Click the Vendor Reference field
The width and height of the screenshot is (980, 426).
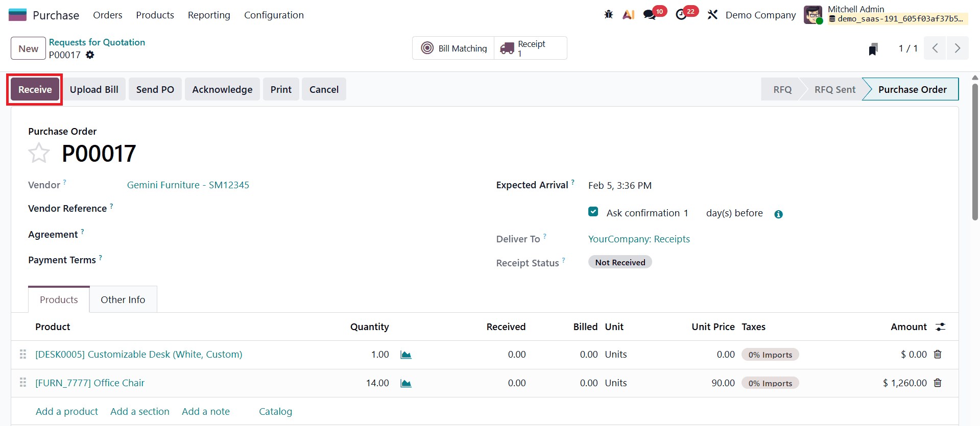pyautogui.click(x=299, y=208)
